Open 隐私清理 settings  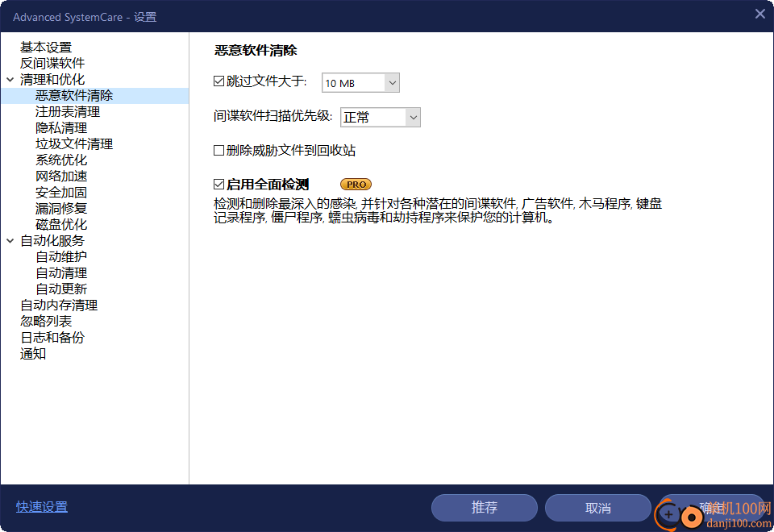click(x=61, y=128)
